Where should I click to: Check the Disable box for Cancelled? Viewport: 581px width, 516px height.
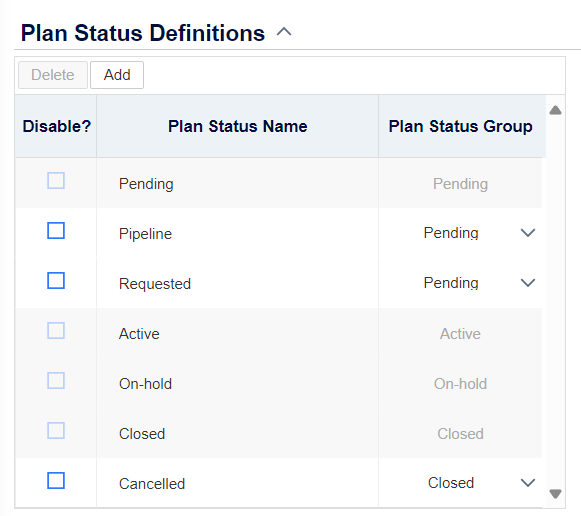pos(56,480)
